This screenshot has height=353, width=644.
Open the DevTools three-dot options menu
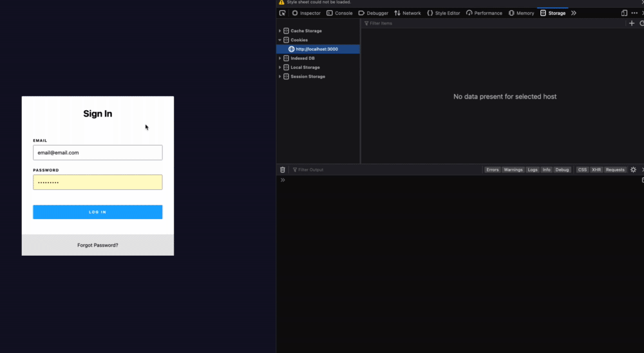tap(634, 13)
